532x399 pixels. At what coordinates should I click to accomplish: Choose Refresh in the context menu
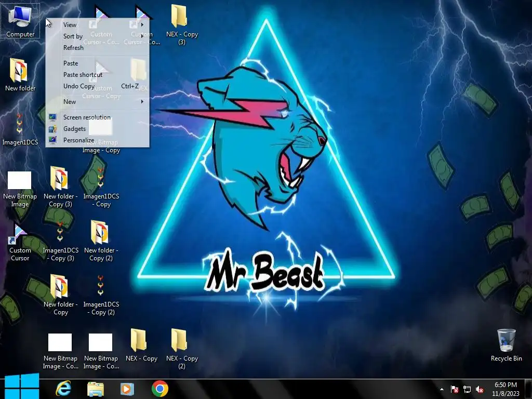tap(97, 48)
